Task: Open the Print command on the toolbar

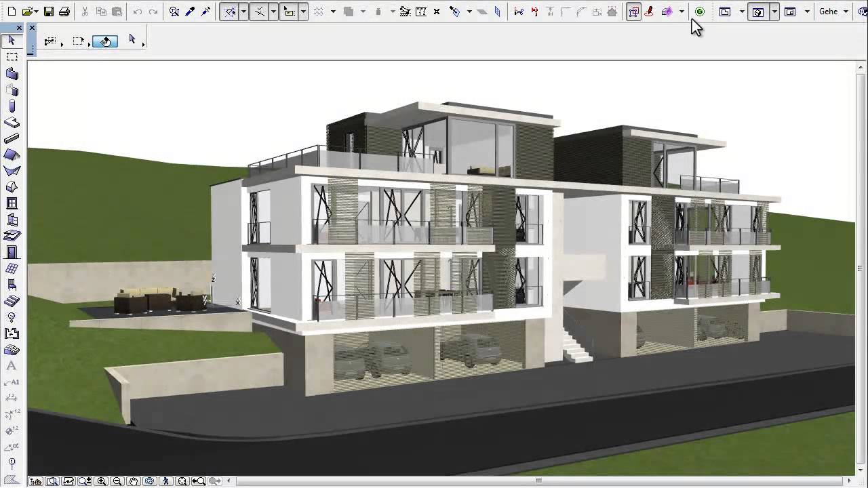Action: (64, 11)
